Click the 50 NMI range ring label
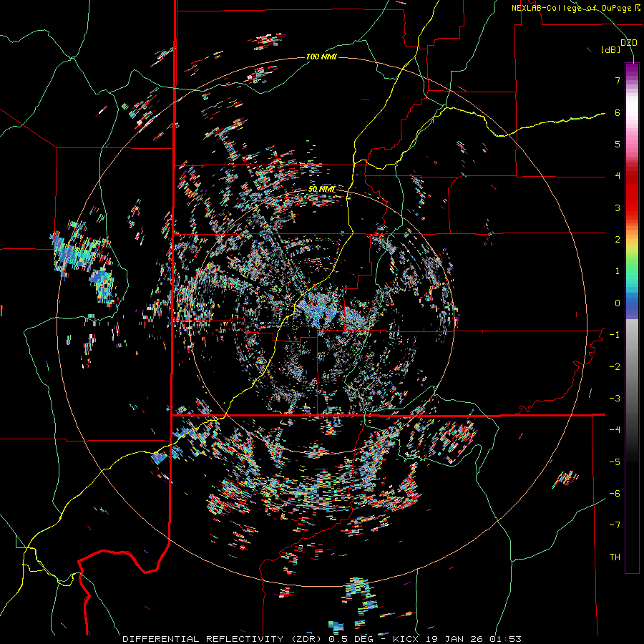 pyautogui.click(x=321, y=189)
